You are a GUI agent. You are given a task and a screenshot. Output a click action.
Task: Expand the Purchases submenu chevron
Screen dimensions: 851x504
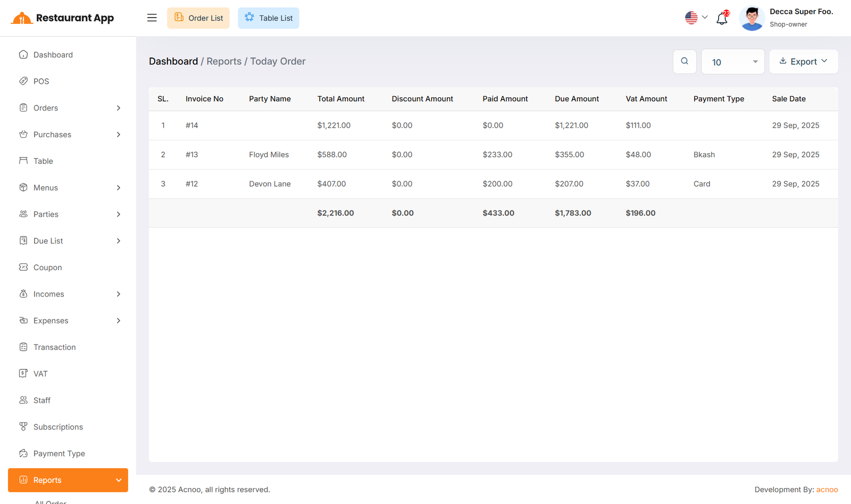pyautogui.click(x=119, y=135)
